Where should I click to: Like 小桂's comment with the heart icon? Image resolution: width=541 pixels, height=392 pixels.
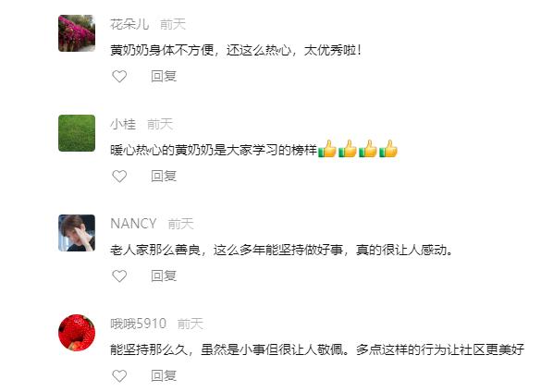(119, 177)
